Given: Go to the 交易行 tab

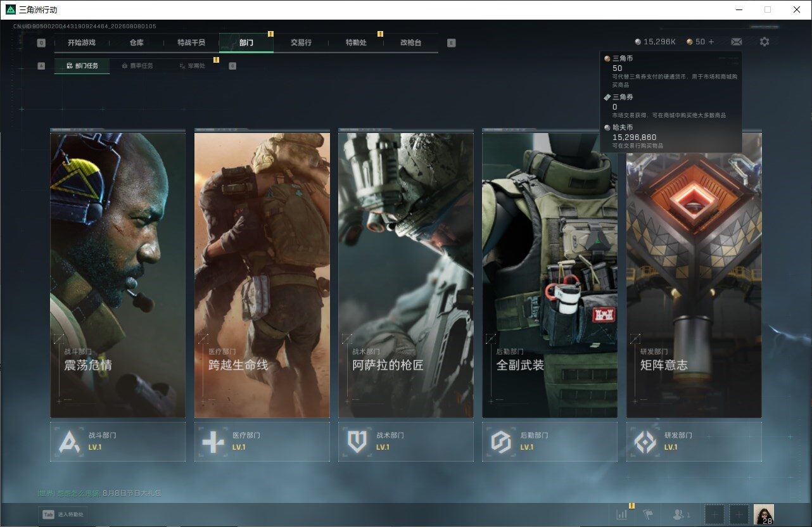Looking at the screenshot, I should click(x=301, y=42).
